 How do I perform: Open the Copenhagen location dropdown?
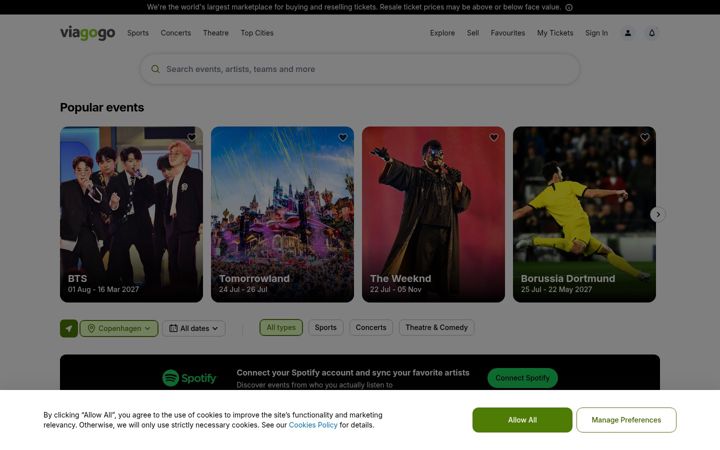pos(119,328)
